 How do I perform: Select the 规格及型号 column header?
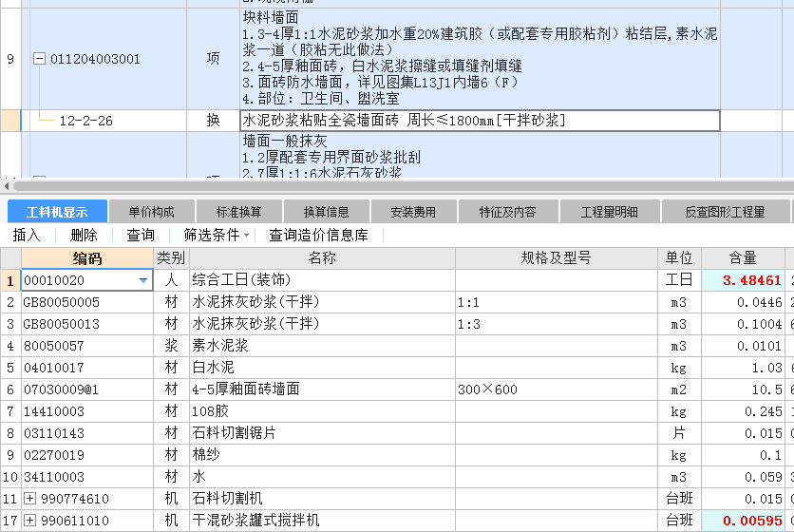pos(556,258)
